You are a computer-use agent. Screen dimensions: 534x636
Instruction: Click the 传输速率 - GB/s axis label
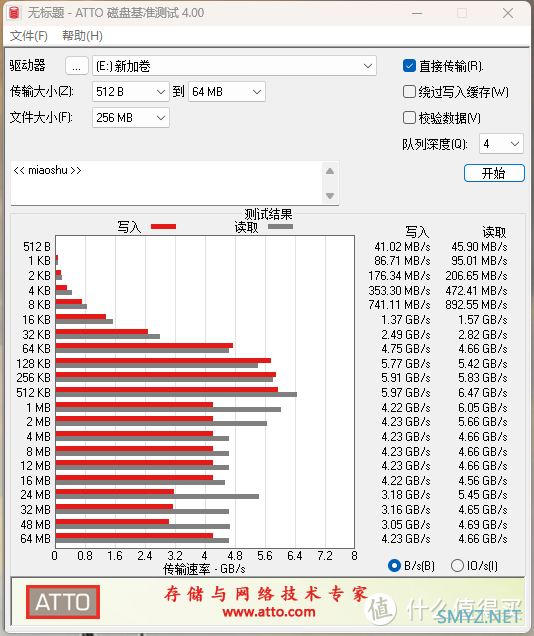(204, 569)
